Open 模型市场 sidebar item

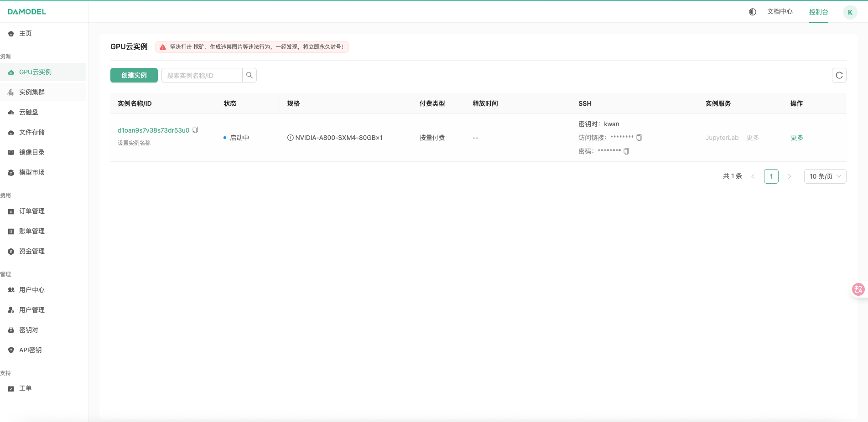[x=43, y=172]
